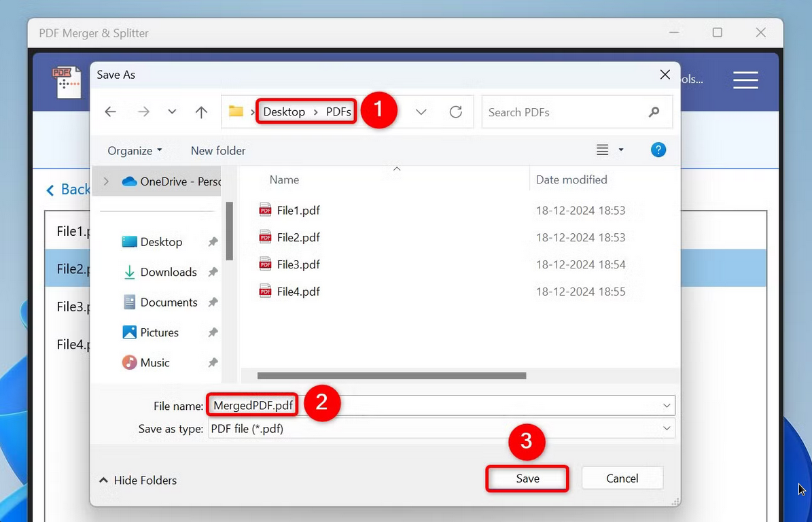Select File4.pdf in the file list

point(298,291)
